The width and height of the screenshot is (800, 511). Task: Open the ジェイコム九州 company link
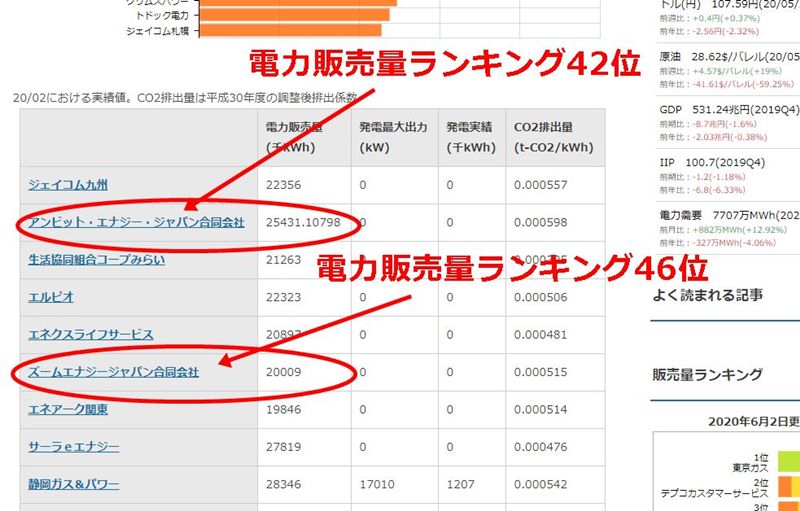[x=68, y=185]
